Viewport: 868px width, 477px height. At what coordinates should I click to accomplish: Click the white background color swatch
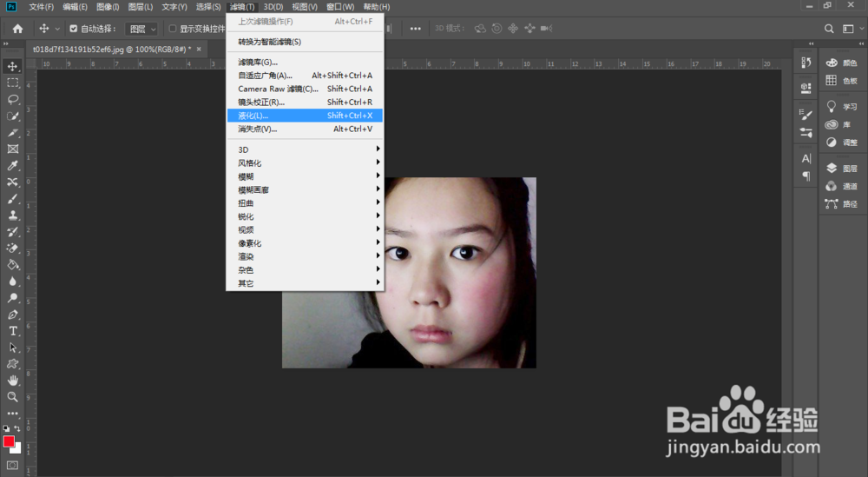[x=17, y=449]
